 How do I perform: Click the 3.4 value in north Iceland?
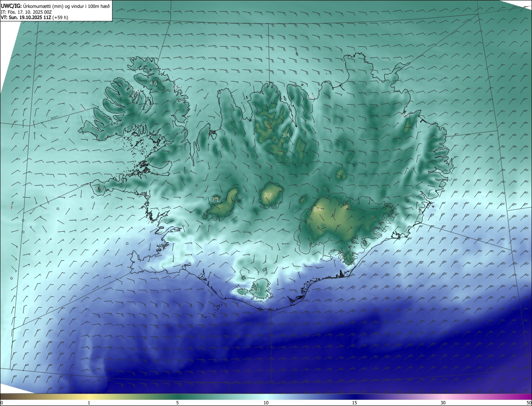(286, 135)
